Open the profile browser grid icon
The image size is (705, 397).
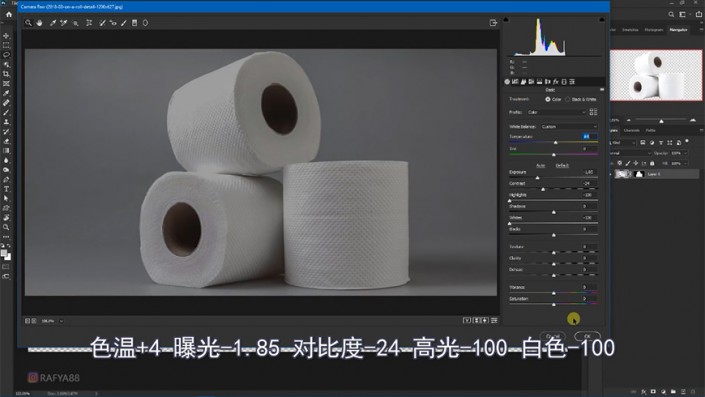click(593, 112)
